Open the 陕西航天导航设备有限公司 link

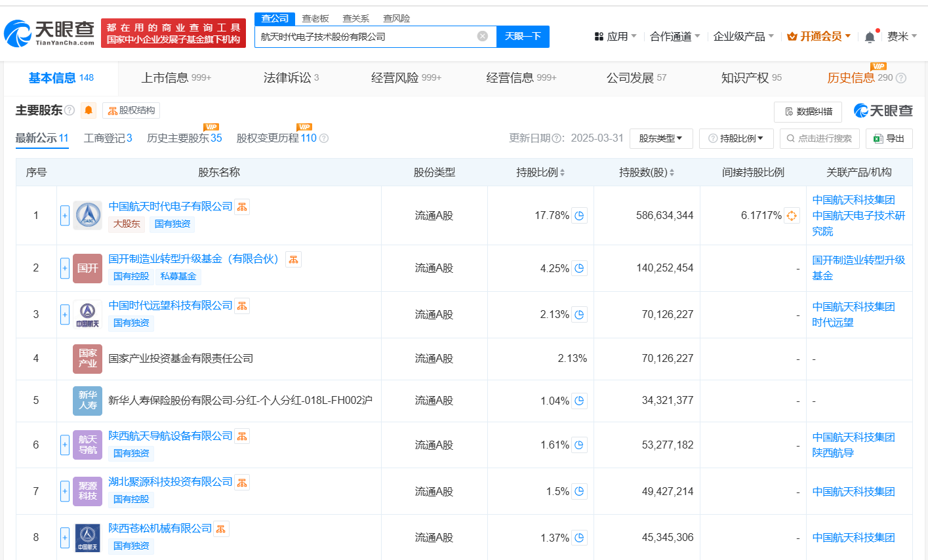[171, 436]
